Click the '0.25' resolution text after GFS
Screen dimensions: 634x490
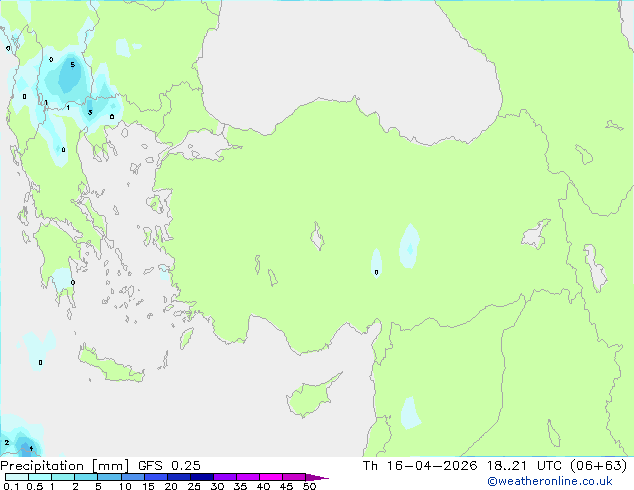point(186,466)
